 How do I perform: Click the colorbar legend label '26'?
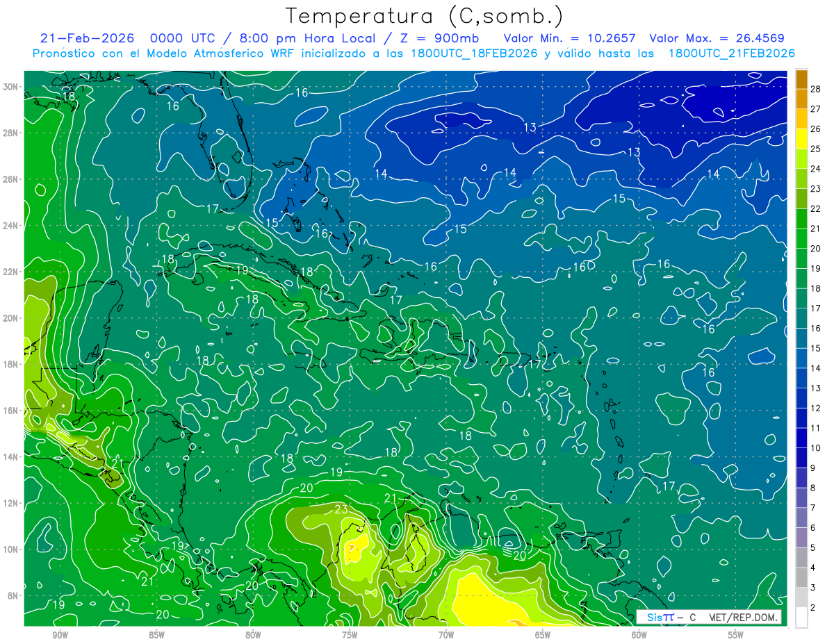click(x=816, y=129)
